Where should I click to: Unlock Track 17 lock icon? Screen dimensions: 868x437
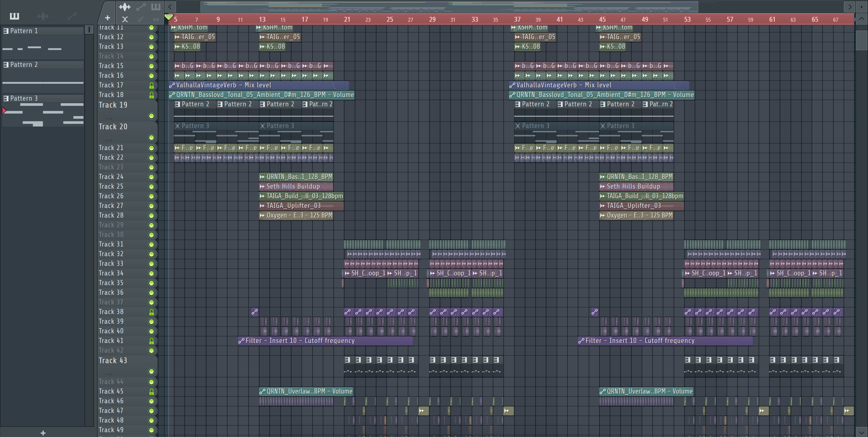pyautogui.click(x=152, y=86)
